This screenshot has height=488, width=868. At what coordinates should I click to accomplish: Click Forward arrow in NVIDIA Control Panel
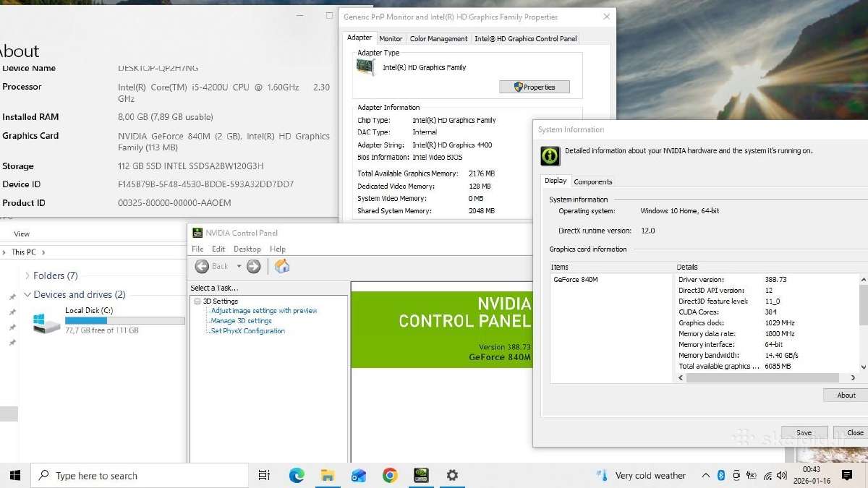pos(253,266)
